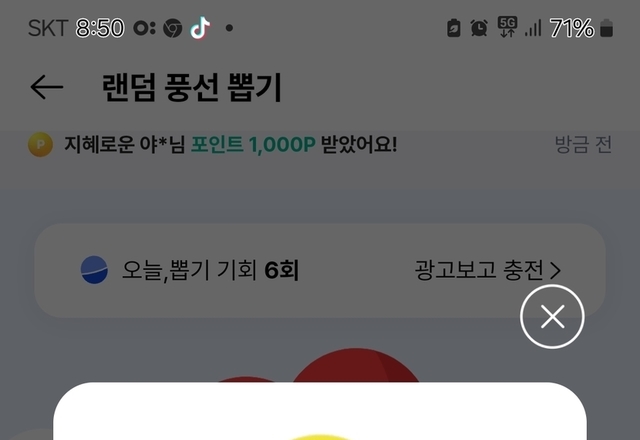Tap the large red balloon
The height and width of the screenshot is (440, 640).
click(355, 365)
